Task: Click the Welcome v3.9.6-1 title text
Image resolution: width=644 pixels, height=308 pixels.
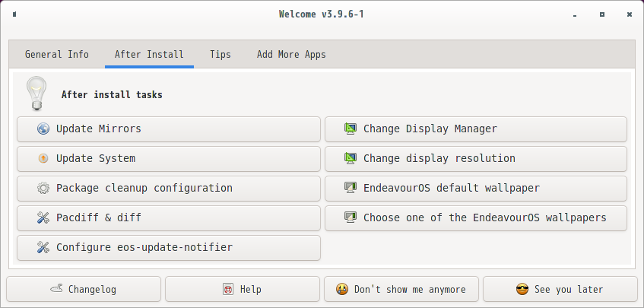Action: click(321, 14)
